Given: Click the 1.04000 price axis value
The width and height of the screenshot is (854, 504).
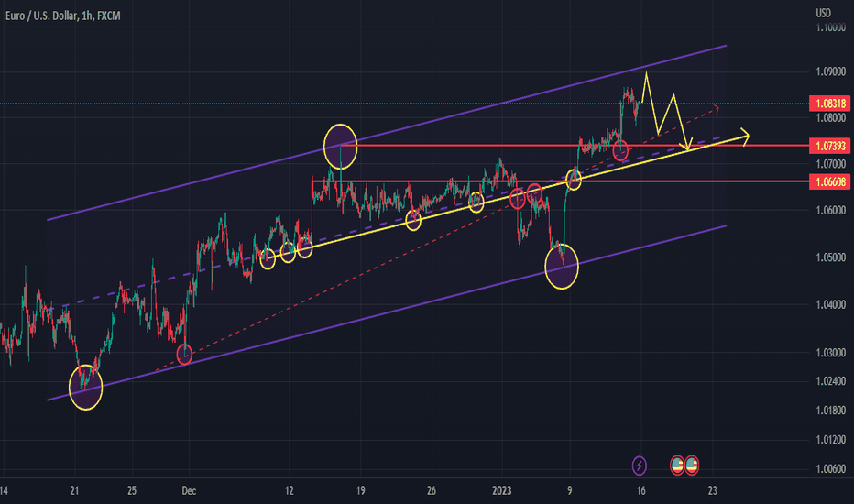Looking at the screenshot, I should pyautogui.click(x=830, y=304).
